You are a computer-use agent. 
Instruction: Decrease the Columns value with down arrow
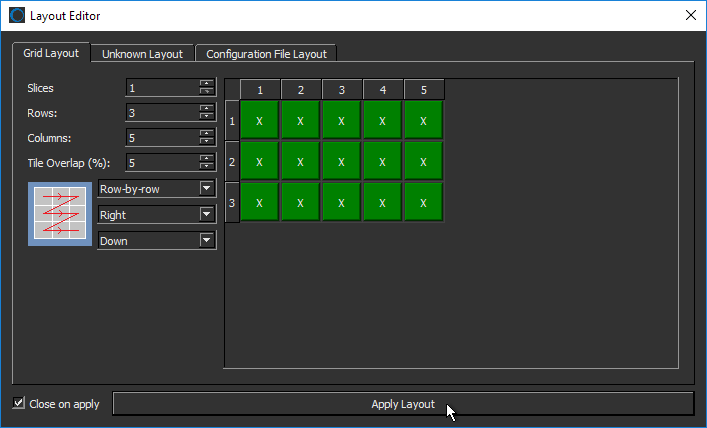pyautogui.click(x=207, y=141)
